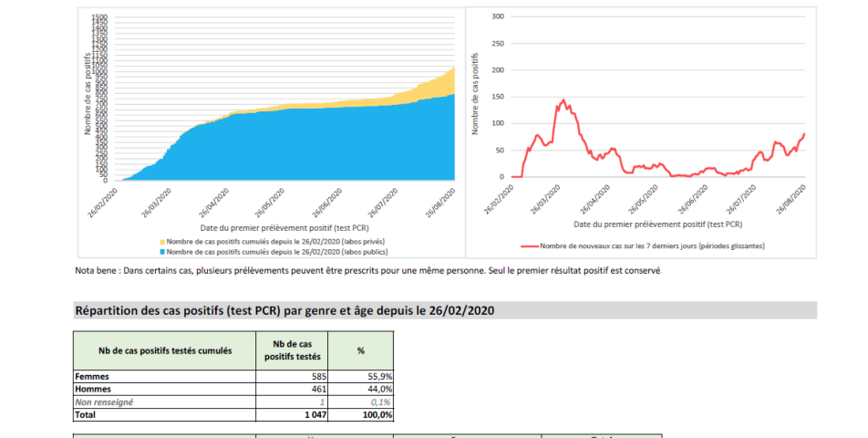Select the Femmes row label
The height and width of the screenshot is (438, 868).
[x=93, y=375]
